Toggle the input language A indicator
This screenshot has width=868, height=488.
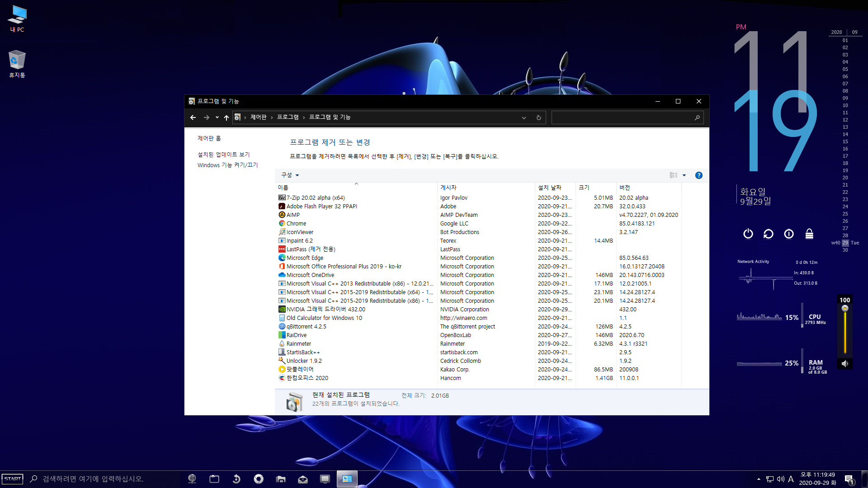point(791,479)
